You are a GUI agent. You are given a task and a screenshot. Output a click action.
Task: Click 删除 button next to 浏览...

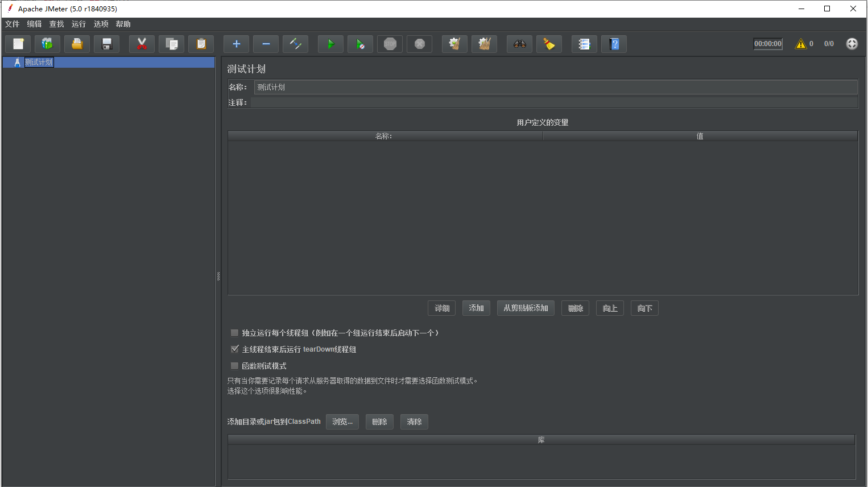tap(380, 422)
